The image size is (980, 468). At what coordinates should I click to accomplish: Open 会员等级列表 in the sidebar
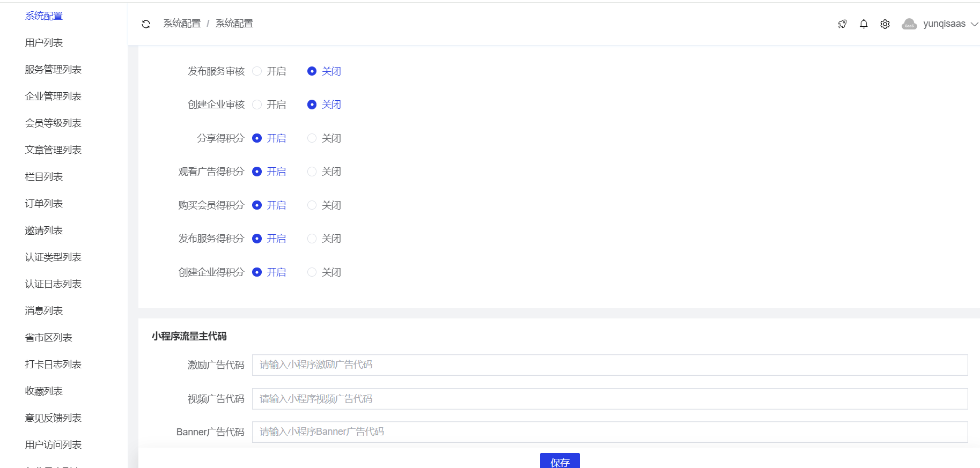[x=53, y=123]
